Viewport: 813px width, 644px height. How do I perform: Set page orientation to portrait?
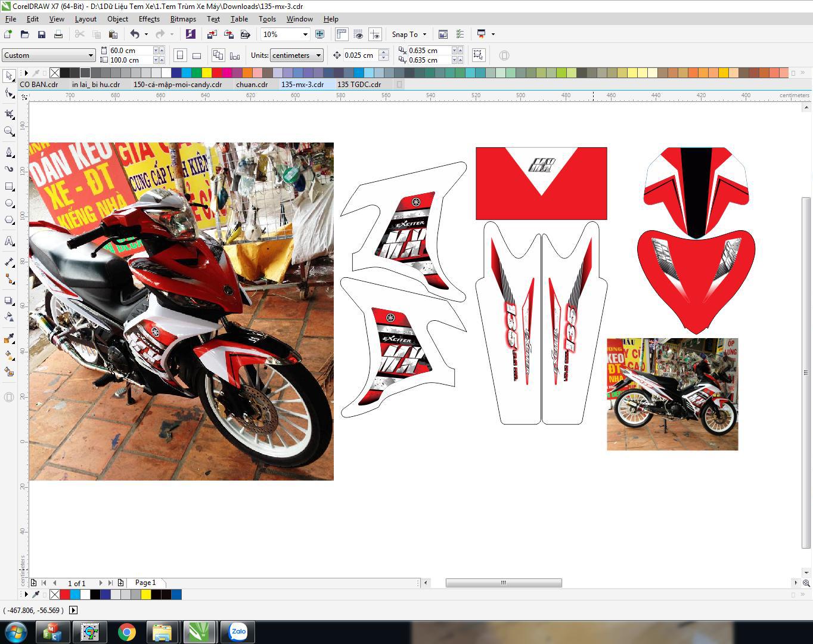pos(180,55)
